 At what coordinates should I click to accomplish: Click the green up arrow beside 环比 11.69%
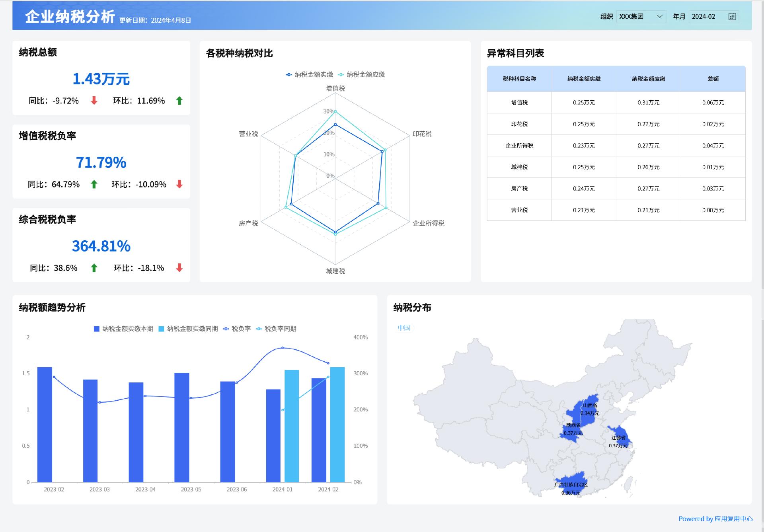179,101
